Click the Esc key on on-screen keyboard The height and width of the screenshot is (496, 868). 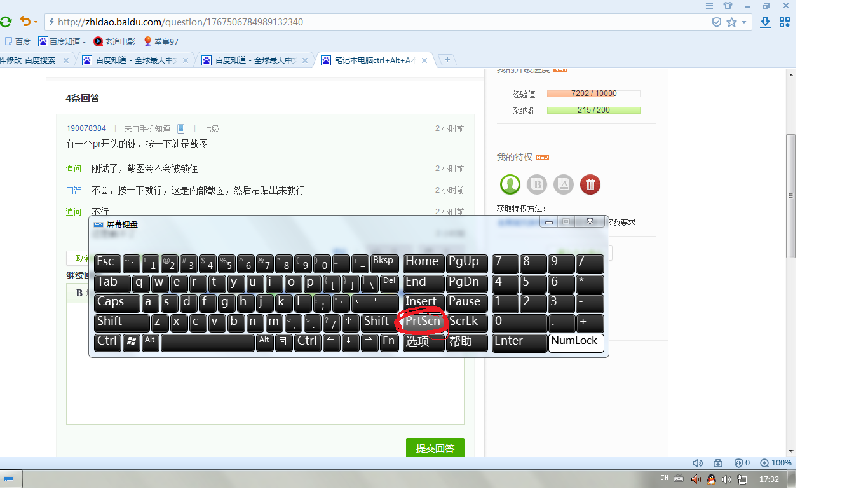point(107,263)
